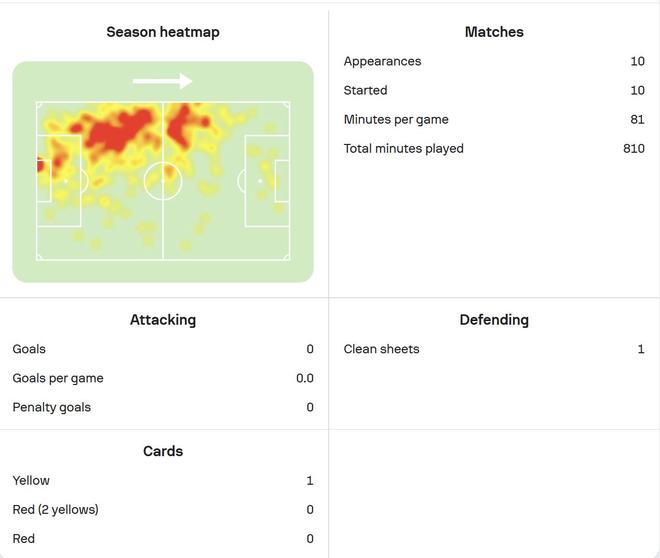
Task: Click the Yellow cards label
Action: click(x=31, y=480)
